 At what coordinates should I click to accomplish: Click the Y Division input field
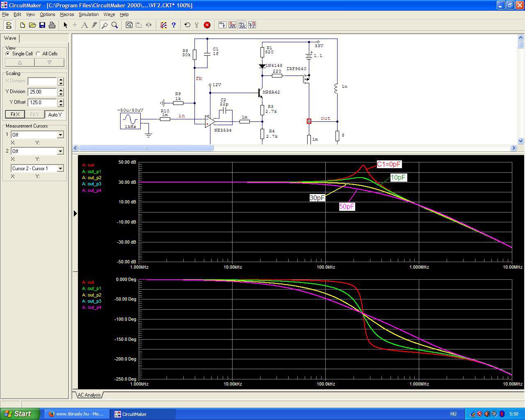(x=42, y=92)
